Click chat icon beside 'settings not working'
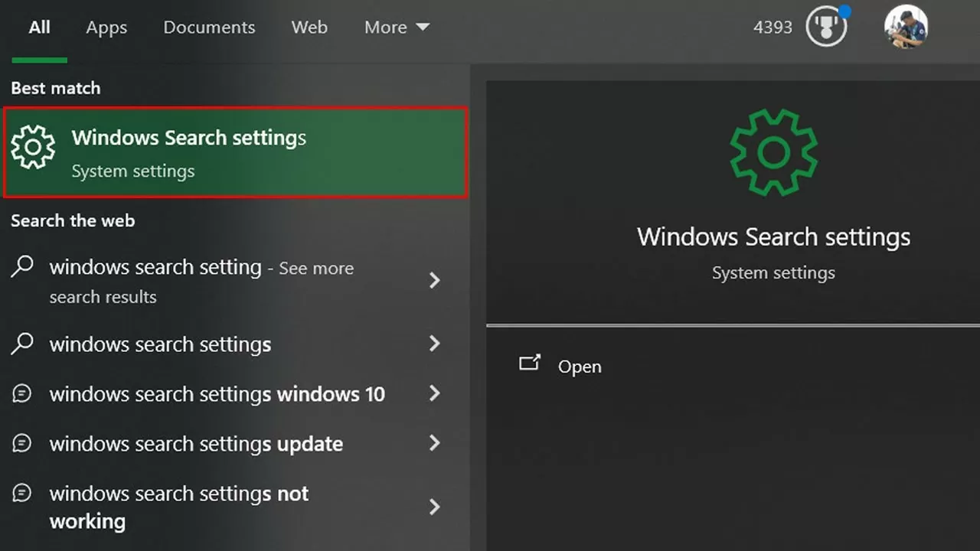This screenshot has height=551, width=980. pyautogui.click(x=23, y=494)
